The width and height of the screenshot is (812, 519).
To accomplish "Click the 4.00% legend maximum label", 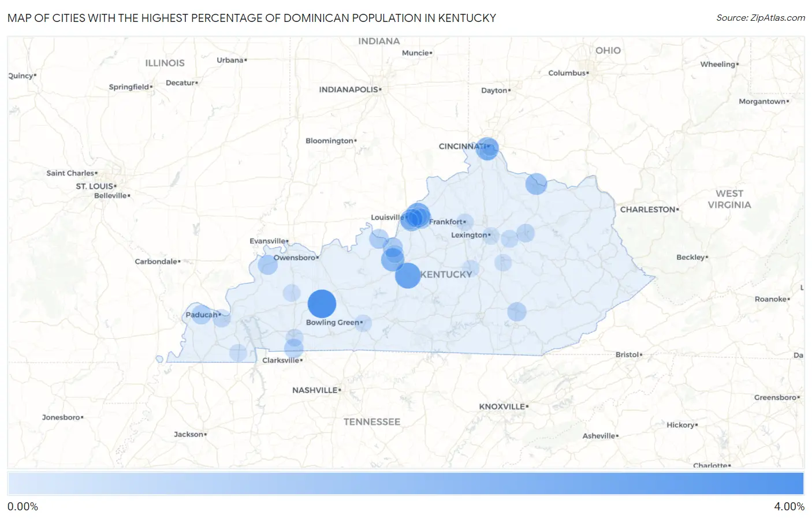I will click(789, 506).
